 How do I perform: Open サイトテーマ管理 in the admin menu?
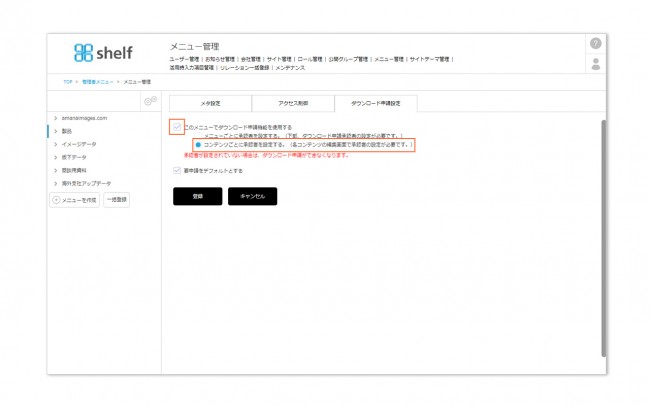(x=429, y=59)
